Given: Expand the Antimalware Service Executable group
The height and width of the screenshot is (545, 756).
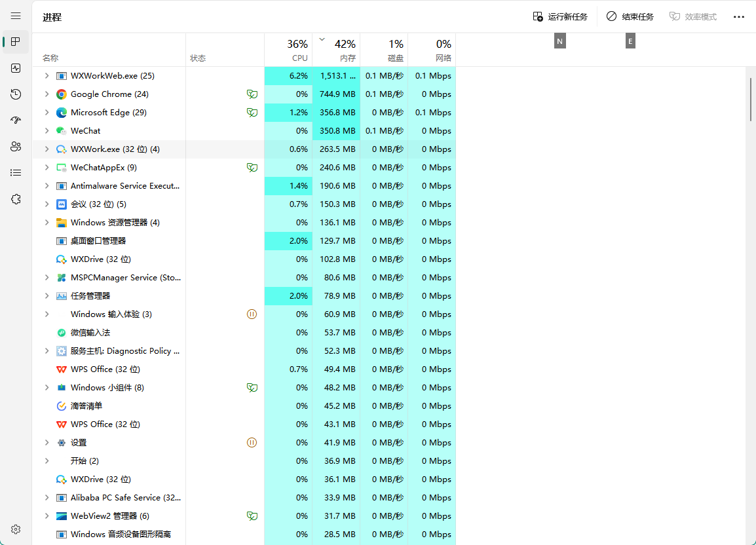Looking at the screenshot, I should coord(47,185).
